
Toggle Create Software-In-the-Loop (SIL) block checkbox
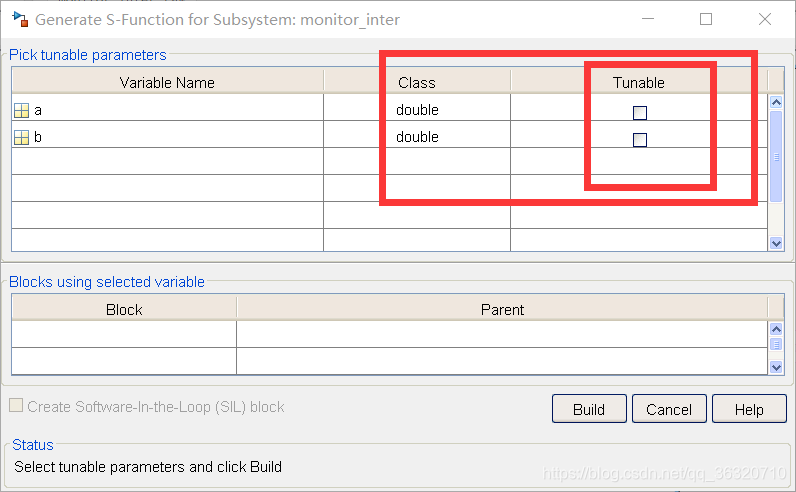click(16, 405)
